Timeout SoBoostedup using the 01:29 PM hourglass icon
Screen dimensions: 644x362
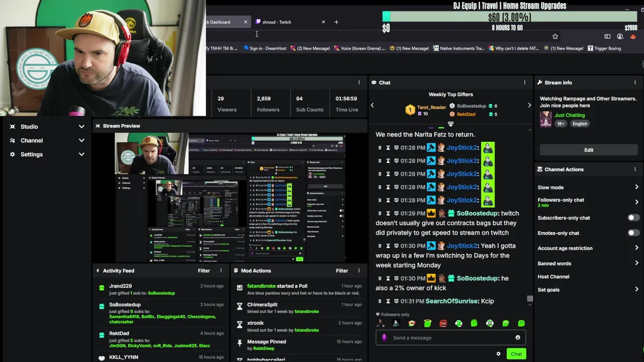click(x=388, y=213)
